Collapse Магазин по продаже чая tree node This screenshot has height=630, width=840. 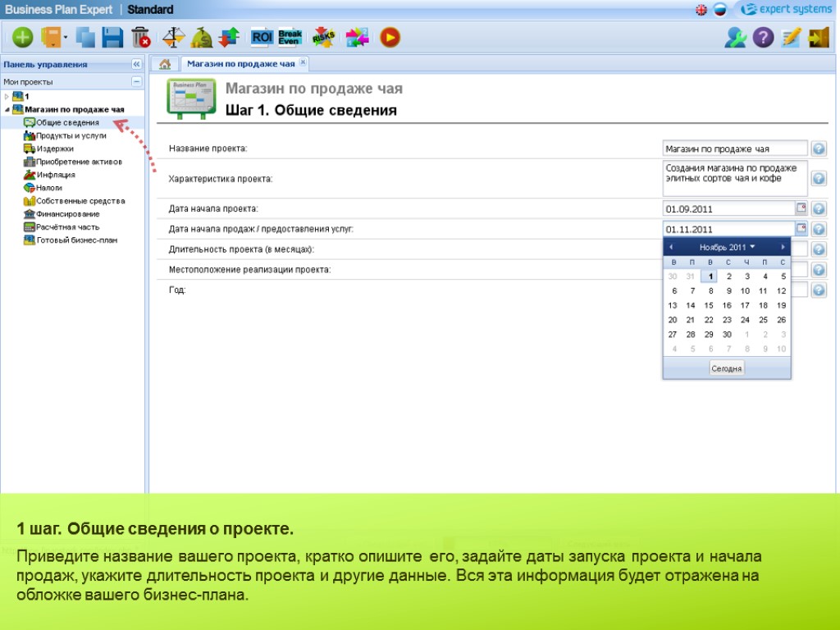[x=7, y=110]
